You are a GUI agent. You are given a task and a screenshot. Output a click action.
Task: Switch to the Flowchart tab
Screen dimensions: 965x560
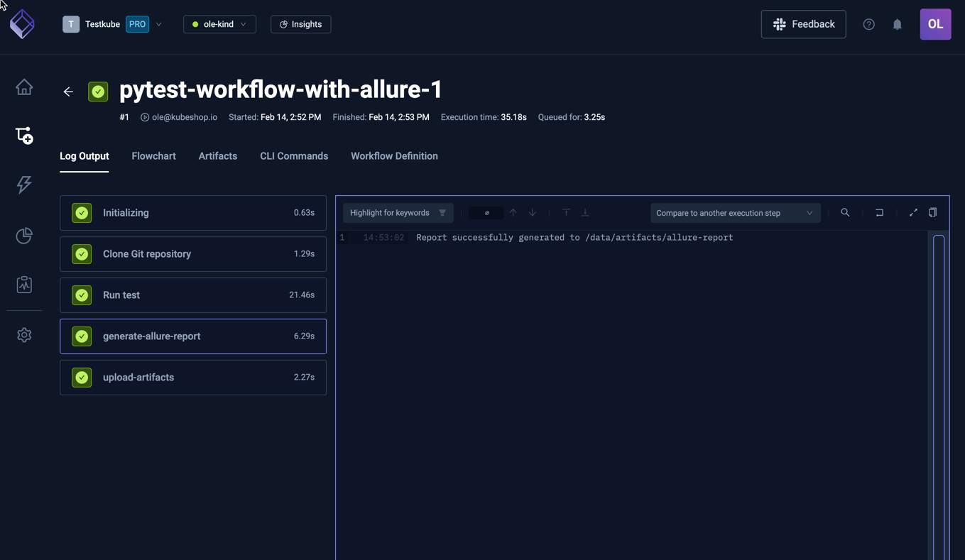[x=153, y=155]
